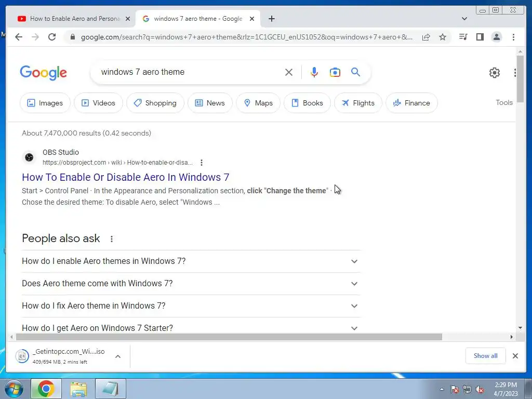Image resolution: width=532 pixels, height=399 pixels.
Task: Expand How do I fix Aero theme question
Action: click(191, 306)
